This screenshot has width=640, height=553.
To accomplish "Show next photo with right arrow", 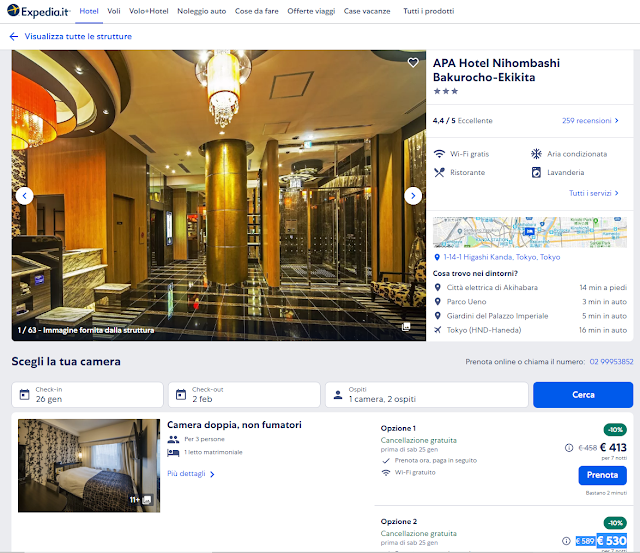I will [x=413, y=196].
